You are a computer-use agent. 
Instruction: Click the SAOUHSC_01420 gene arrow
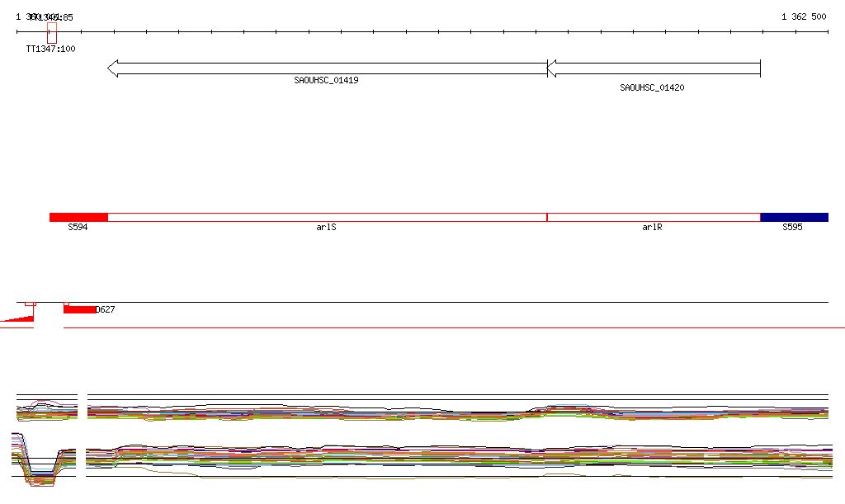coord(654,68)
